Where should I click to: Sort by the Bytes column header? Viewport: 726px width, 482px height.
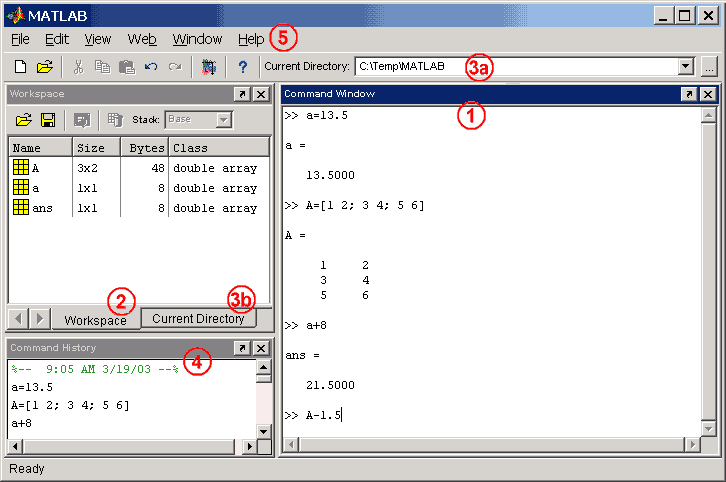tap(144, 148)
